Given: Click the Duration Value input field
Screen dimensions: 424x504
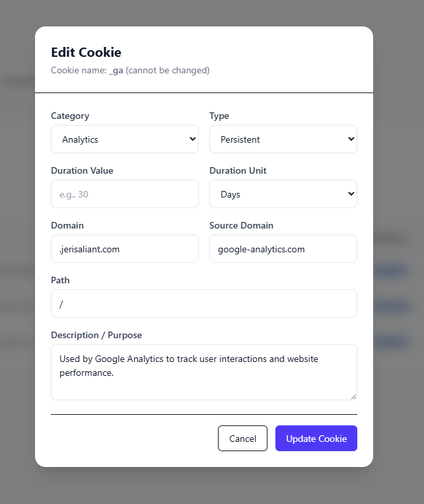Looking at the screenshot, I should [124, 194].
